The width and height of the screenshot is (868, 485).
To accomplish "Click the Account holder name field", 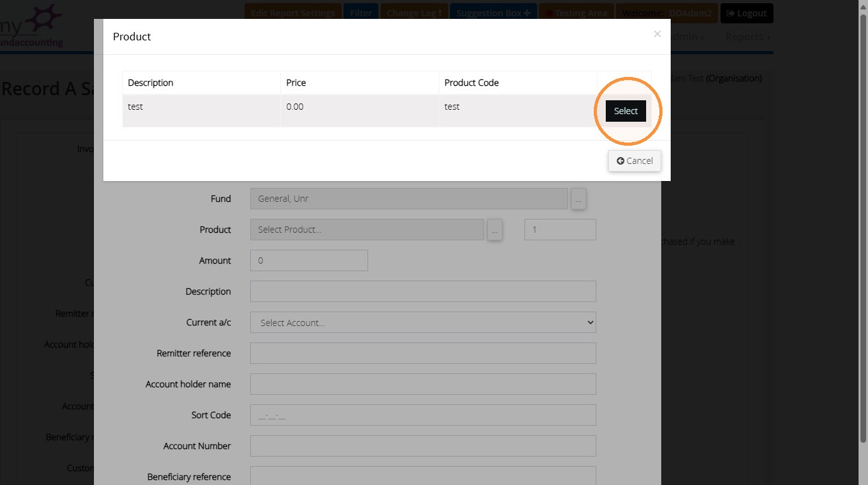I will pos(423,384).
